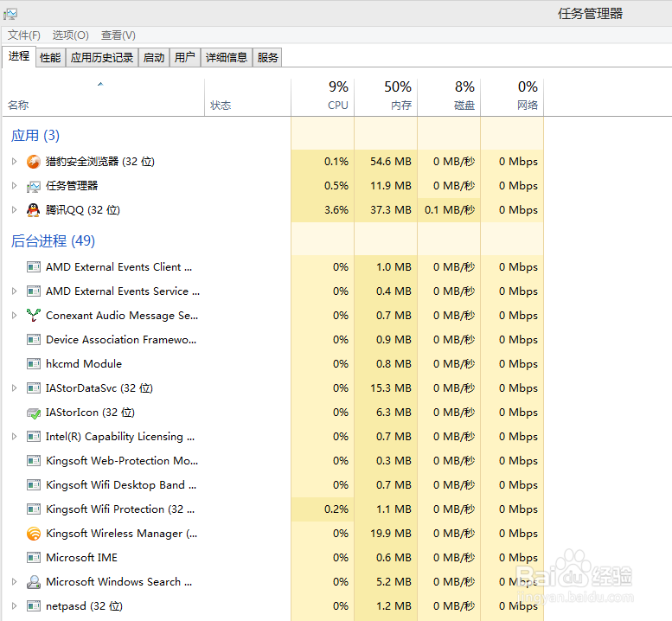Select the IAStorIcon (32 位) process name

coord(91,413)
